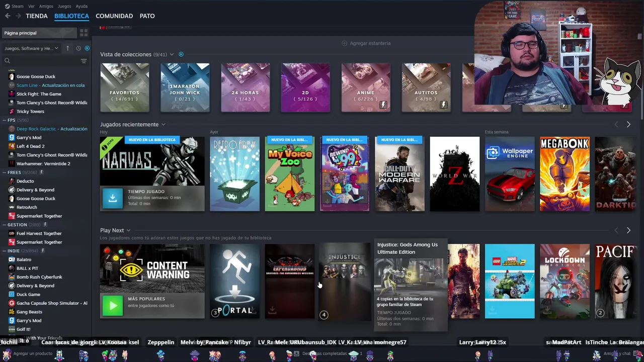The image size is (644, 362).
Task: Click Gacha Capsule Shop Simulator icon
Action: pyautogui.click(x=12, y=303)
